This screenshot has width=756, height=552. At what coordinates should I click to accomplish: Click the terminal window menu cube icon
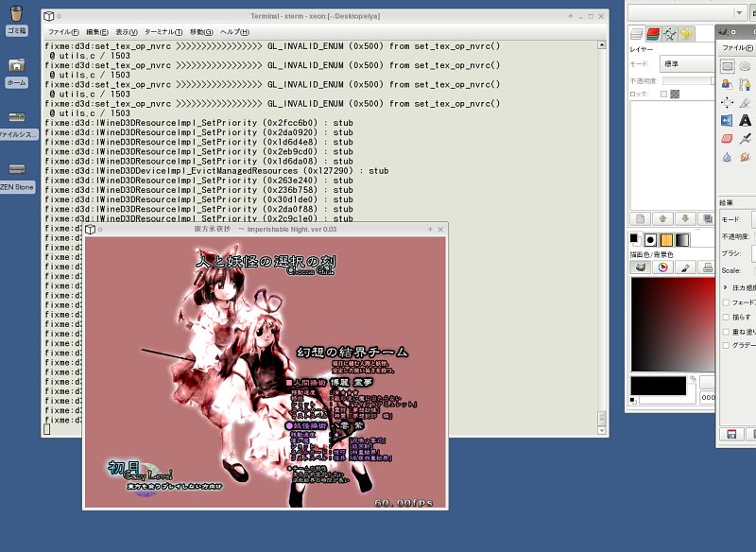point(49,16)
